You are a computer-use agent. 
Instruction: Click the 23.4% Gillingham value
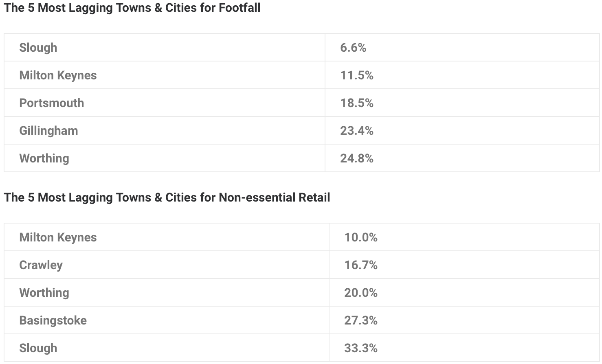pos(357,131)
